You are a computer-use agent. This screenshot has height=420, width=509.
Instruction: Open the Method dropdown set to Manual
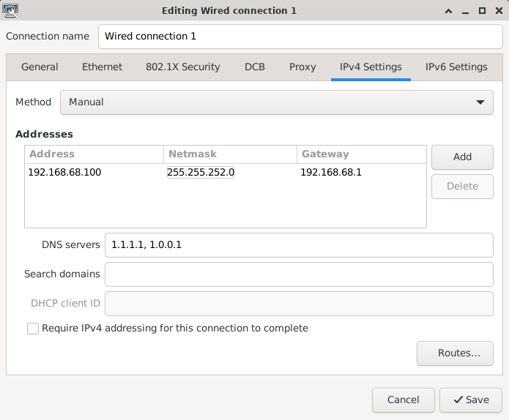pyautogui.click(x=277, y=102)
